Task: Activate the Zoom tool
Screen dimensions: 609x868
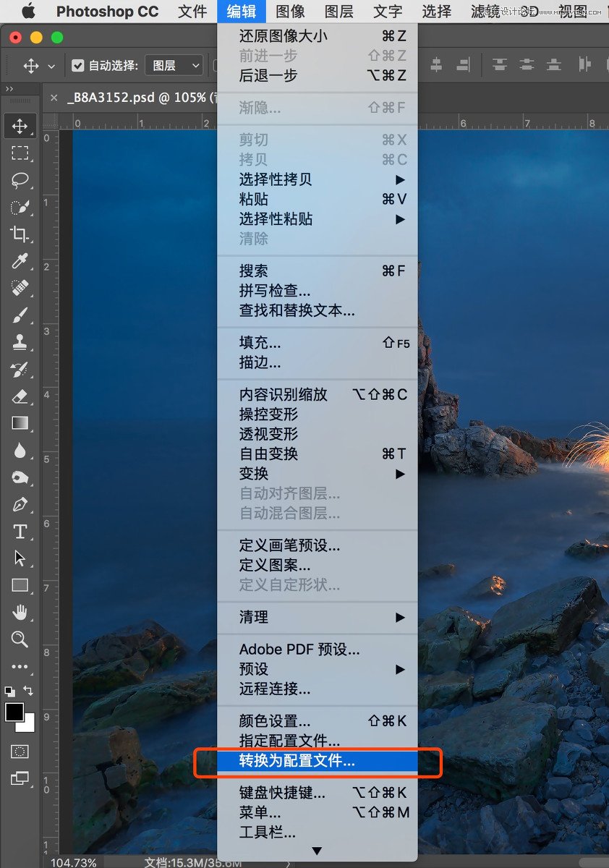Action: pos(20,639)
